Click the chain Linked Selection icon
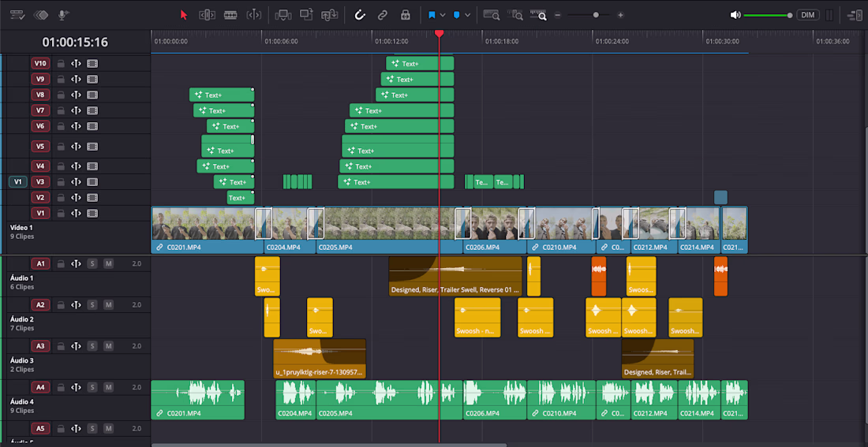This screenshot has width=868, height=447. pyautogui.click(x=383, y=15)
